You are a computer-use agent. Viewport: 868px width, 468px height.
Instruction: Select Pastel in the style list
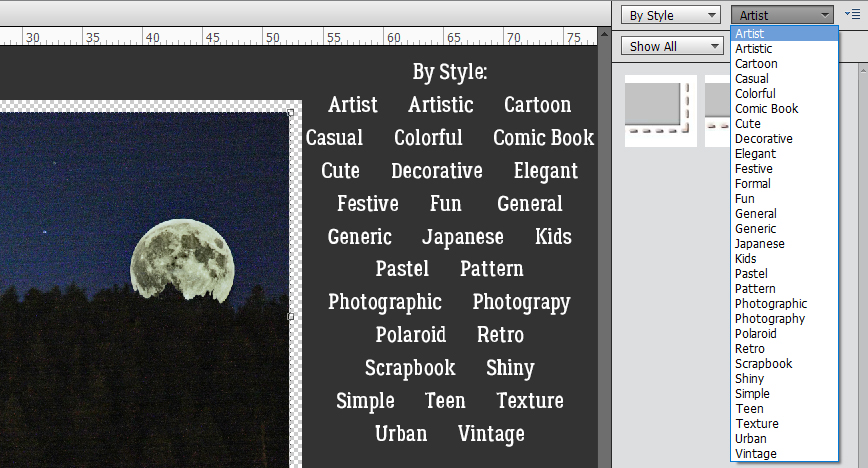pos(784,273)
